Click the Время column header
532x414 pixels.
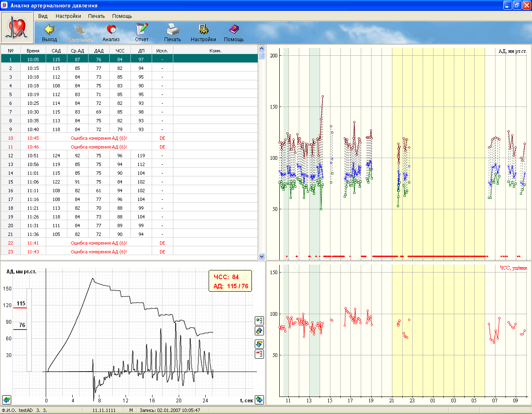coord(33,51)
